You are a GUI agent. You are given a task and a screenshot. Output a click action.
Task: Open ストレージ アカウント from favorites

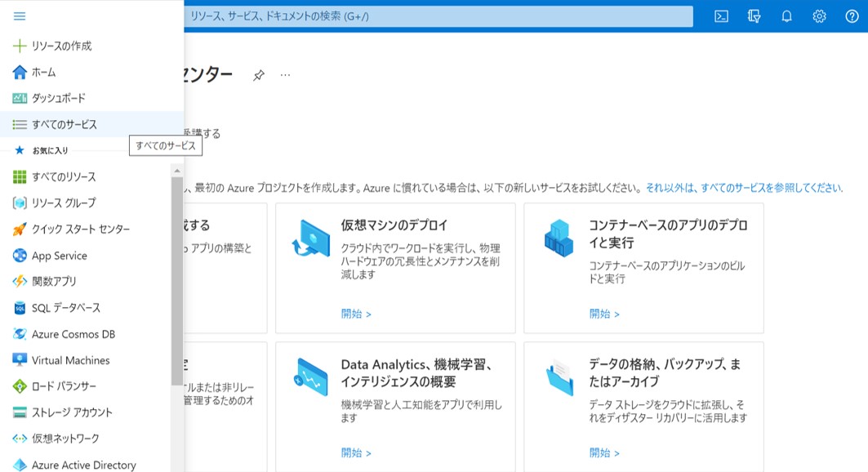[x=72, y=412]
